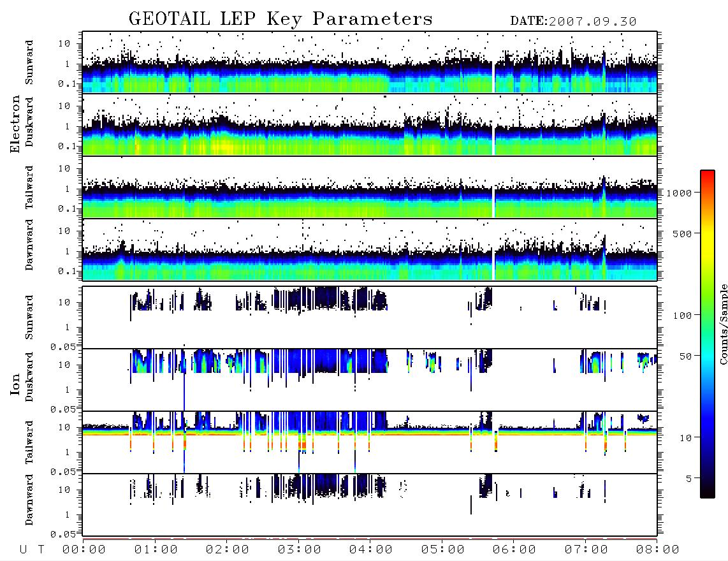The width and height of the screenshot is (728, 561).
Task: Click the Electron Tailward spectrogram panel
Action: coord(370,187)
